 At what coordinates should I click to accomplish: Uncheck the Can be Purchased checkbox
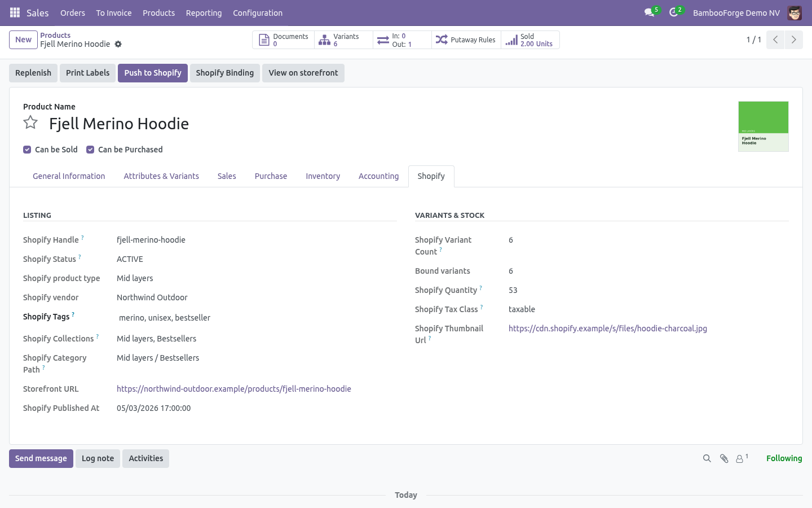point(90,150)
